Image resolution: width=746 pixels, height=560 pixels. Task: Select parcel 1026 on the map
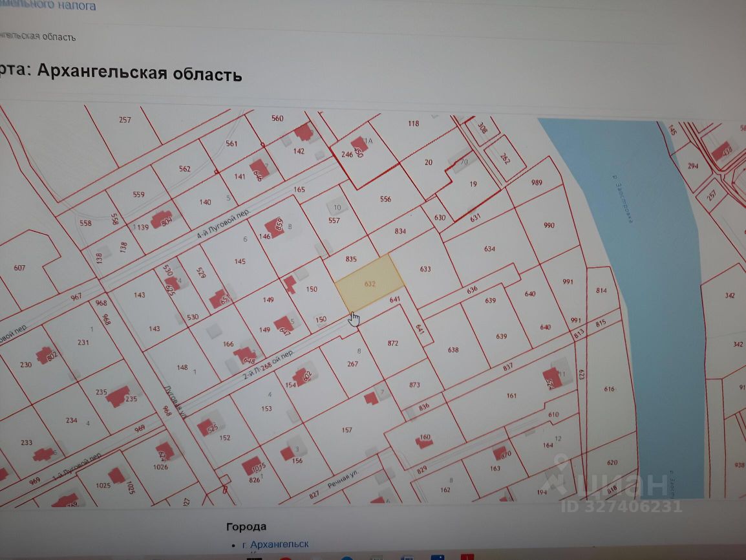160,467
